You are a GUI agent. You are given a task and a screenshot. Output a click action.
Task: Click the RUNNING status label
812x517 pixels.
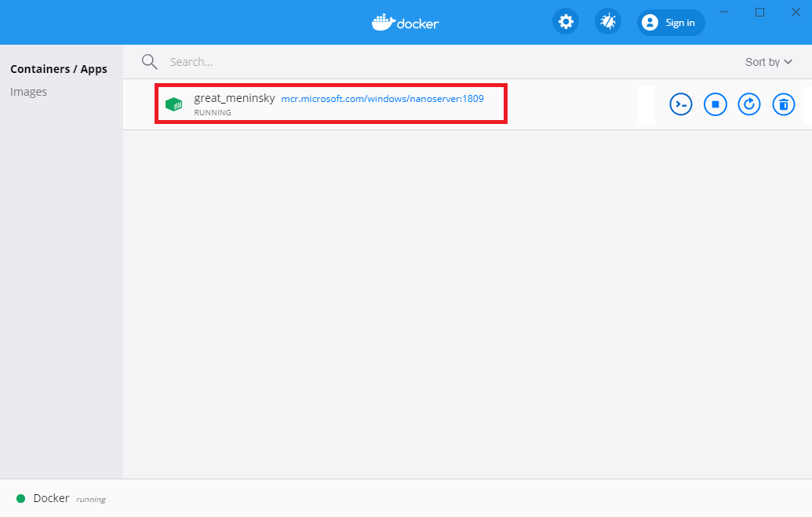pos(213,113)
